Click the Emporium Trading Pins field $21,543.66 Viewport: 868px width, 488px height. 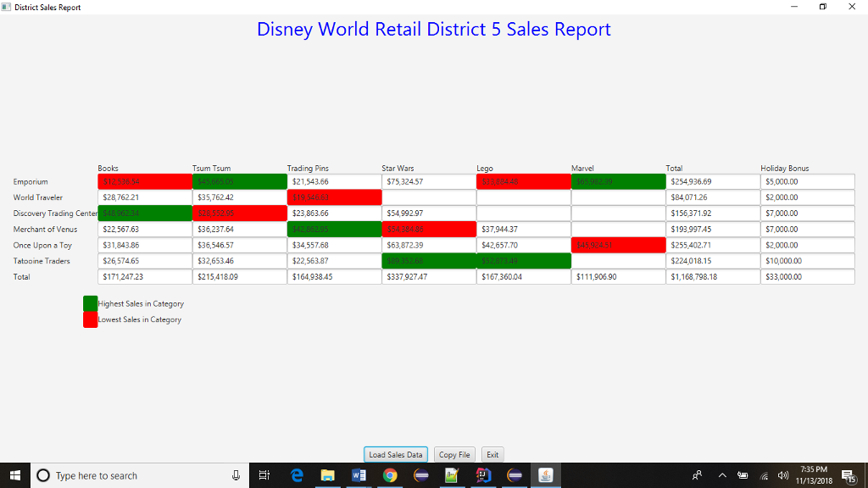(x=334, y=181)
